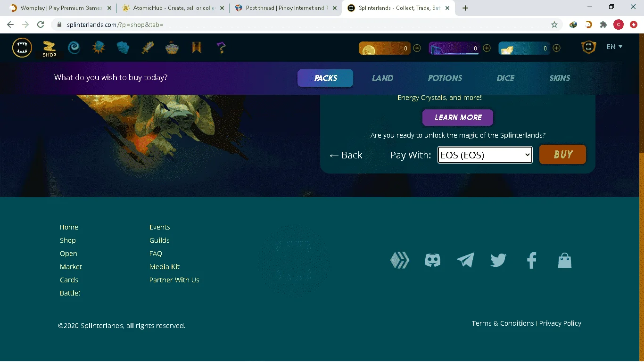
Task: Open the Cards footer link
Action: click(x=69, y=280)
